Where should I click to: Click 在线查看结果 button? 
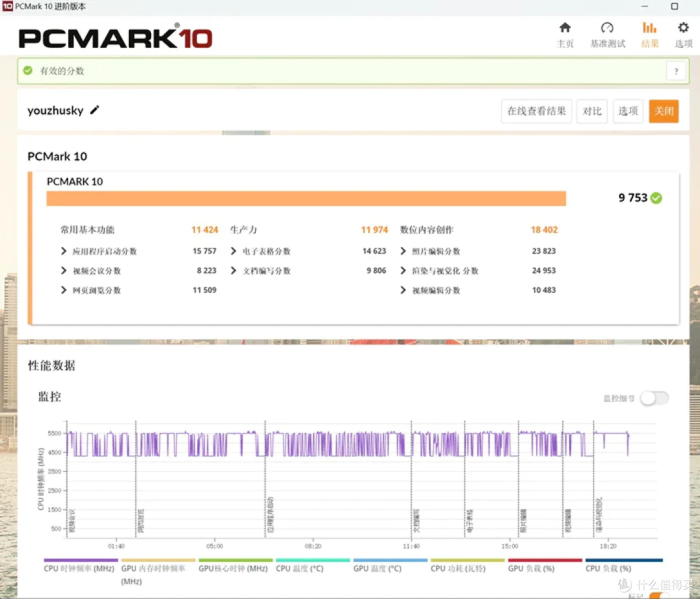pyautogui.click(x=536, y=111)
